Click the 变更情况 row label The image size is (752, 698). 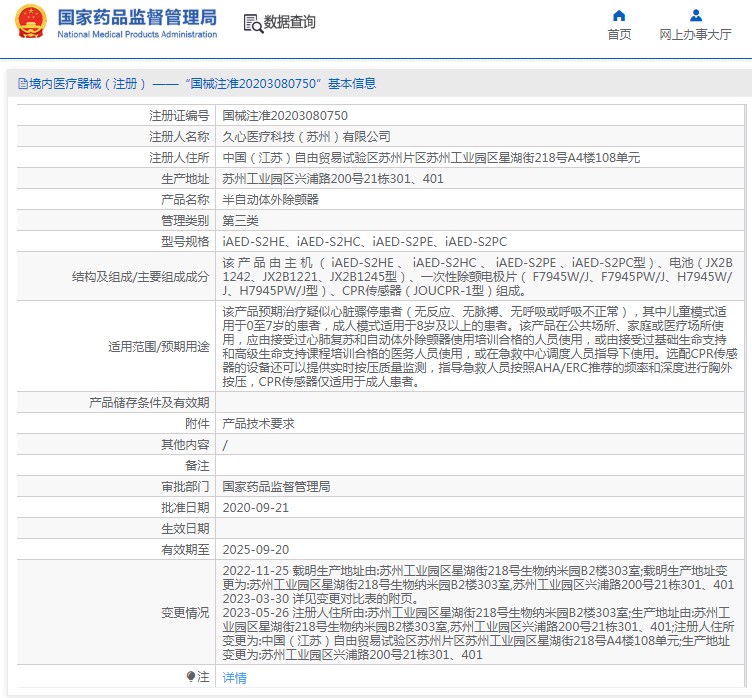click(185, 612)
